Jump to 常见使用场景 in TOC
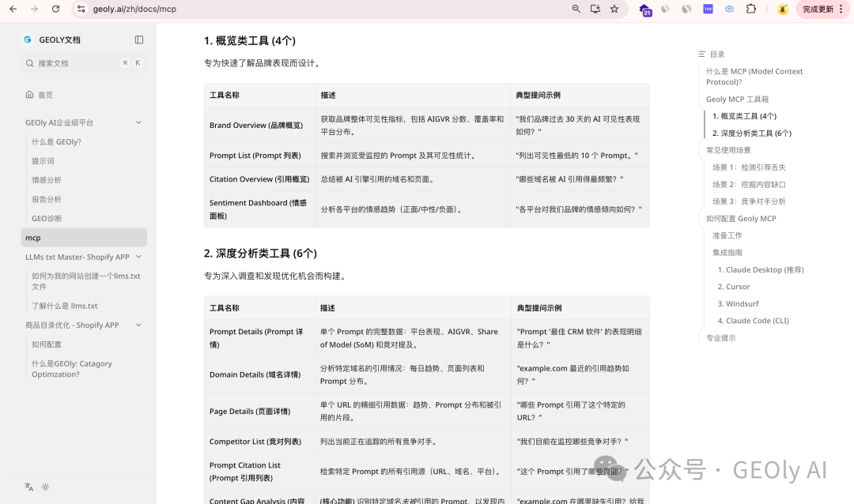 tap(728, 150)
